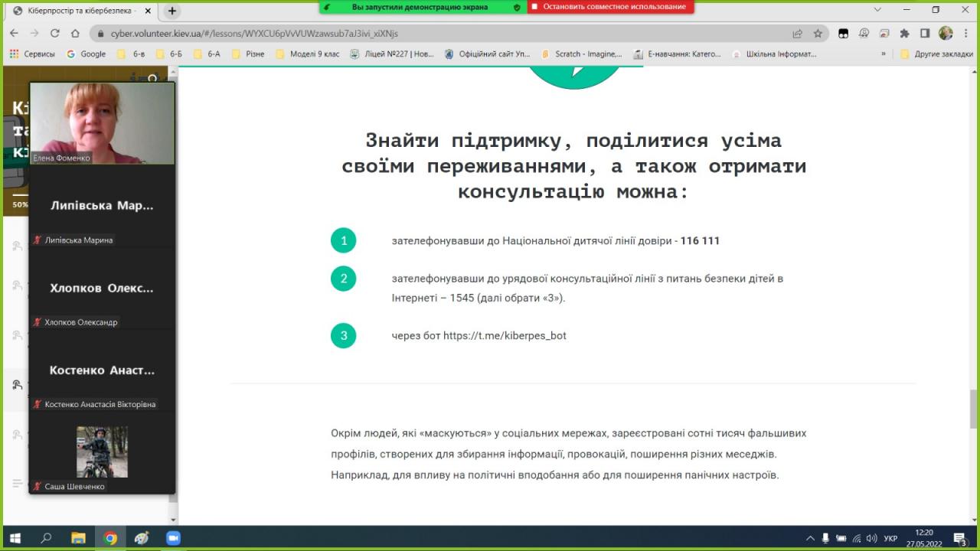Click the page vertical scrollbar thumb

pyautogui.click(x=973, y=409)
